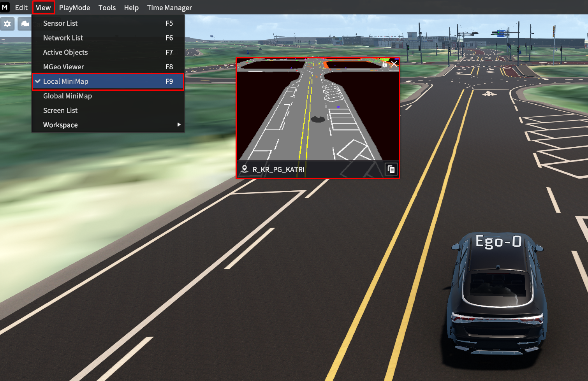Image resolution: width=588 pixels, height=381 pixels.
Task: Launch MGeo Viewer from the menu
Action: coord(63,67)
